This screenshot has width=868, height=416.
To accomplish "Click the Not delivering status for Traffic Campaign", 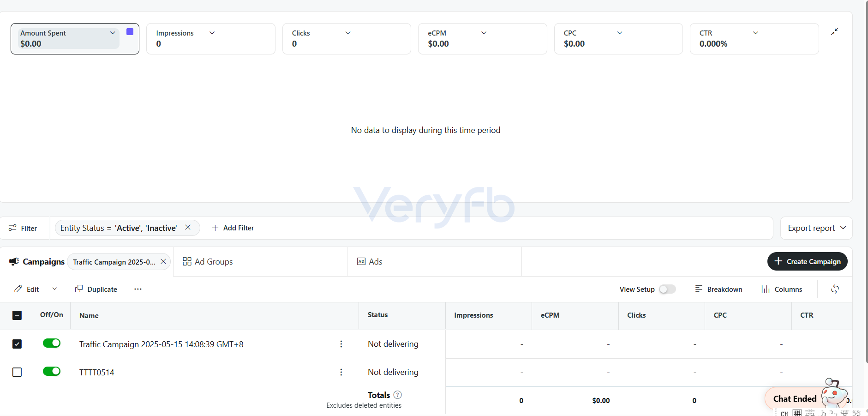I will point(393,344).
